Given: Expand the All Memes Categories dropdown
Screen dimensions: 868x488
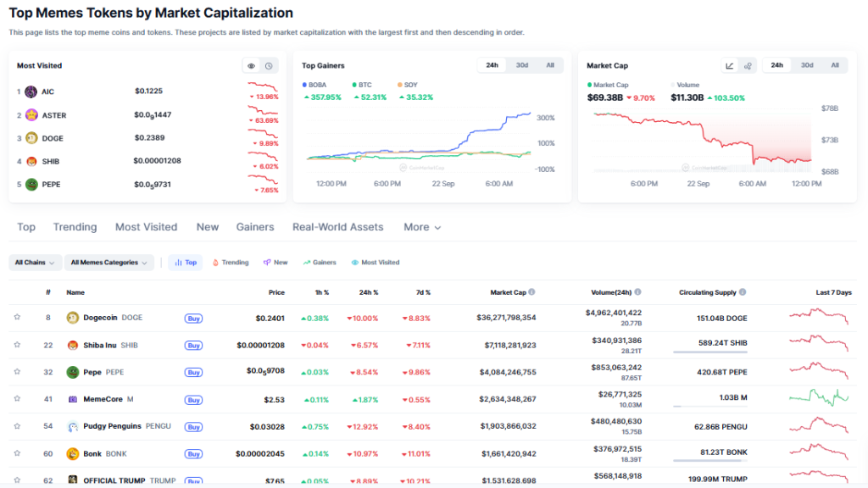Looking at the screenshot, I should (108, 263).
